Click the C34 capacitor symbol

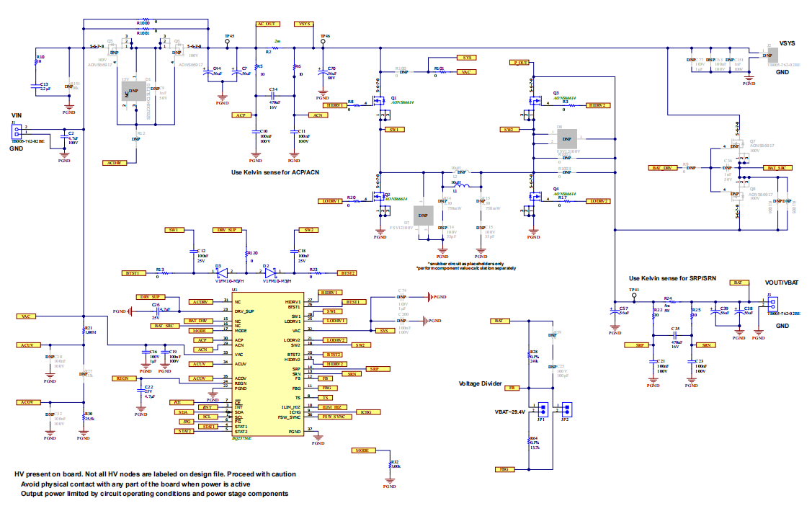tap(274, 96)
